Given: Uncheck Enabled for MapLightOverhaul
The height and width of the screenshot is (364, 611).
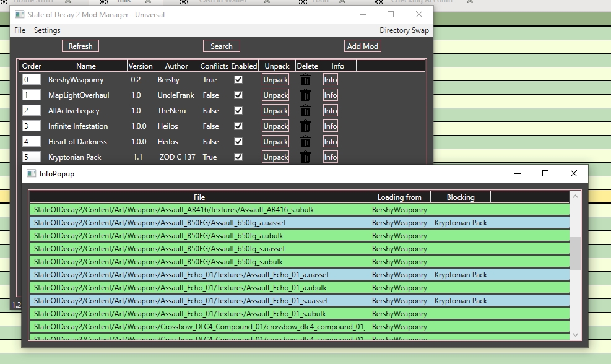Looking at the screenshot, I should (x=238, y=95).
